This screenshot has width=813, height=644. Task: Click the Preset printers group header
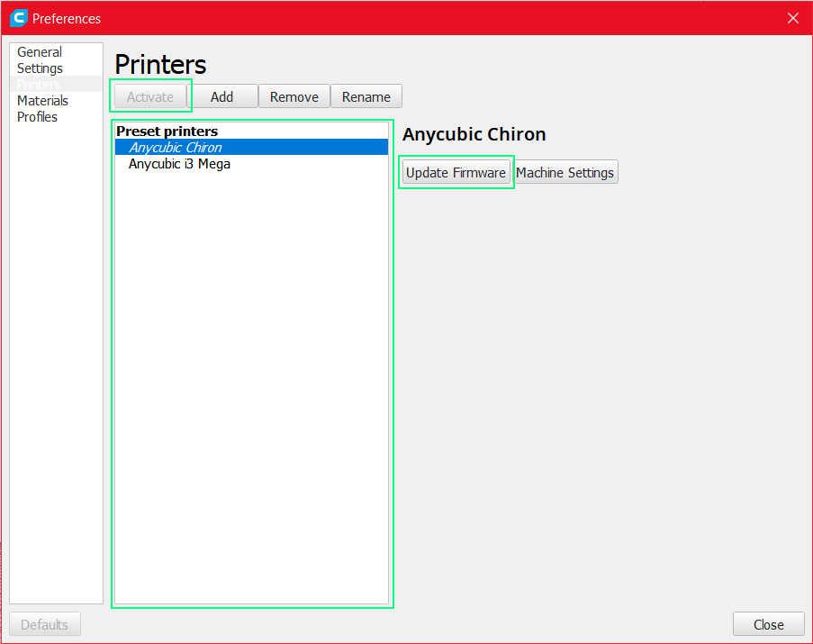pos(167,132)
